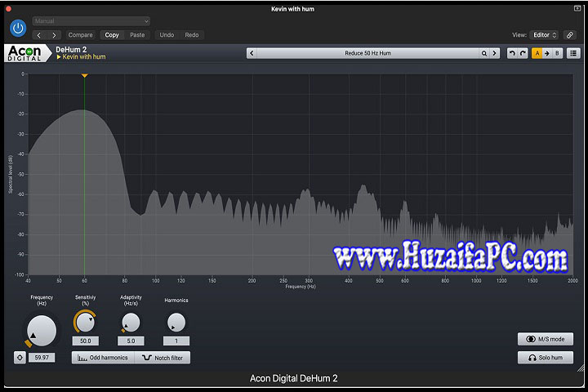Click the Adaptivity value field 5.0
Image resolution: width=588 pixels, height=392 pixels.
(x=131, y=341)
